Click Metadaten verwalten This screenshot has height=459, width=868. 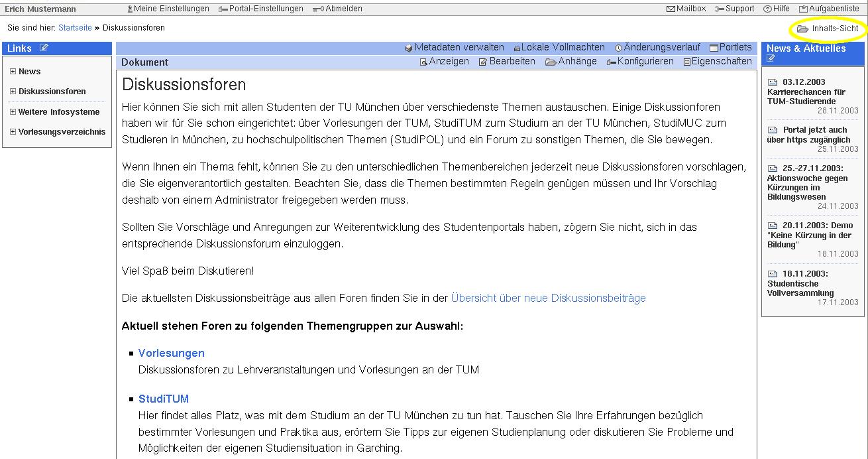pos(454,48)
